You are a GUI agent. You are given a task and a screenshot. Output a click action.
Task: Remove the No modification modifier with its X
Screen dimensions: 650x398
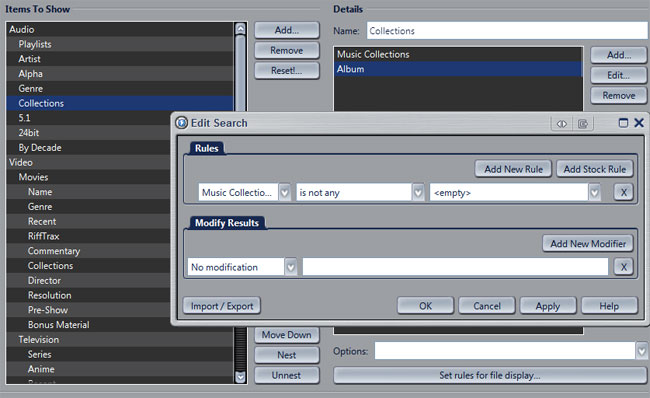tap(623, 267)
